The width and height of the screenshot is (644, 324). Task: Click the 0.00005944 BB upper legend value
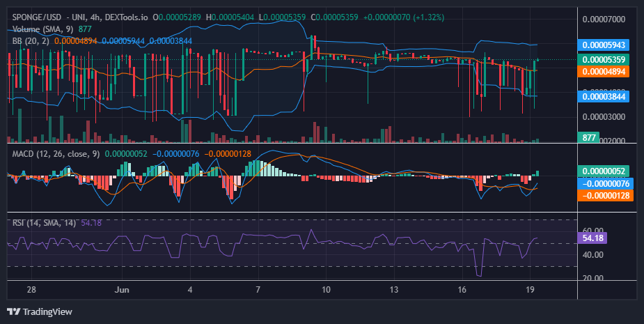pyautogui.click(x=123, y=41)
